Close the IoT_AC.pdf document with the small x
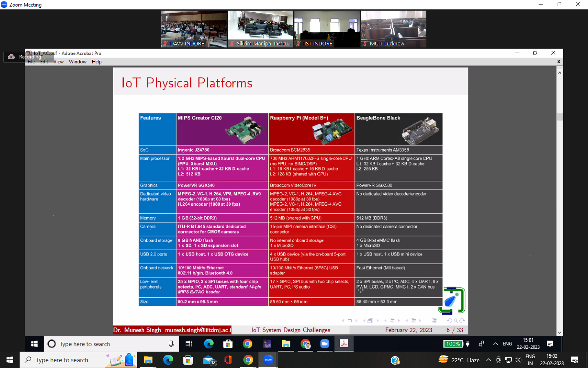This screenshot has width=588, height=368. pos(559,62)
